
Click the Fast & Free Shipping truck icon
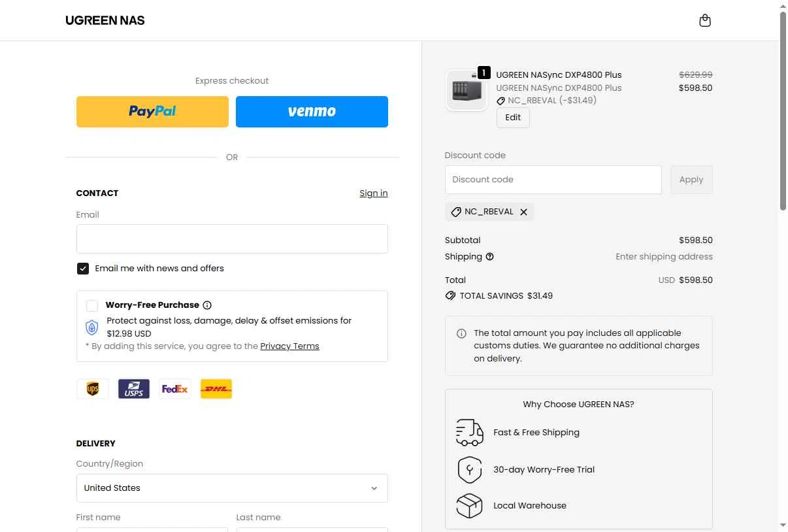(x=469, y=432)
